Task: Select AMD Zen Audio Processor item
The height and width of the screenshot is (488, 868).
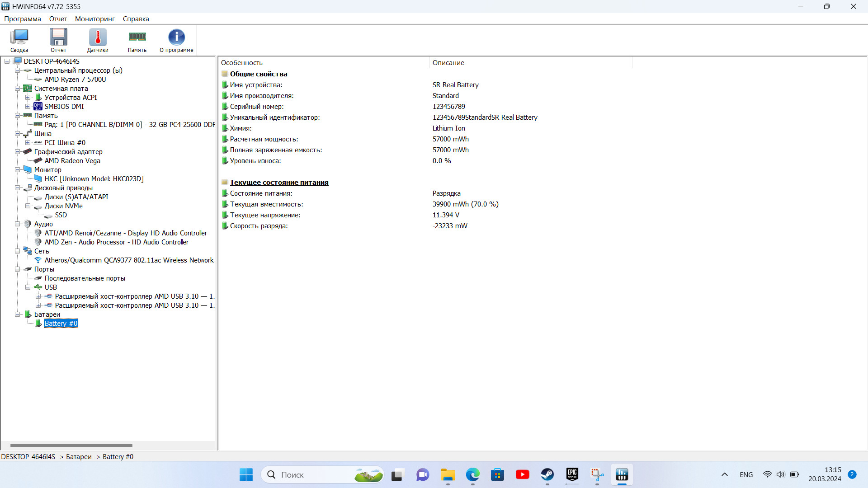Action: pos(117,242)
